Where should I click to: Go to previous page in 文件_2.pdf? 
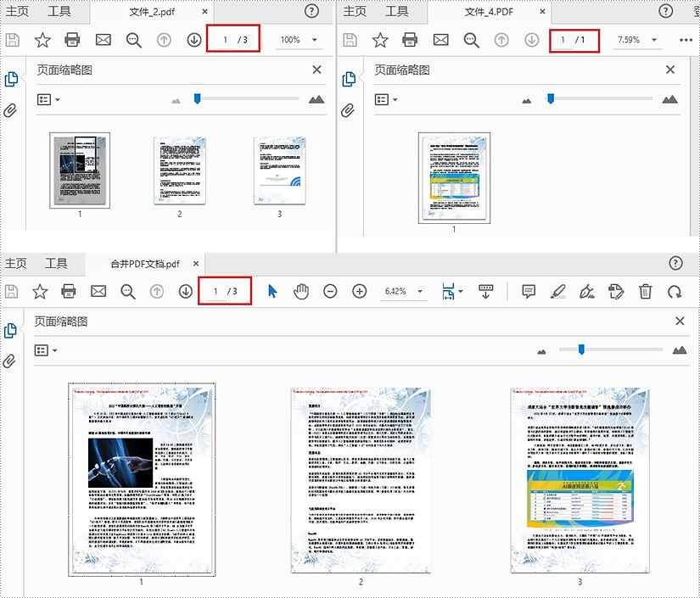click(164, 40)
